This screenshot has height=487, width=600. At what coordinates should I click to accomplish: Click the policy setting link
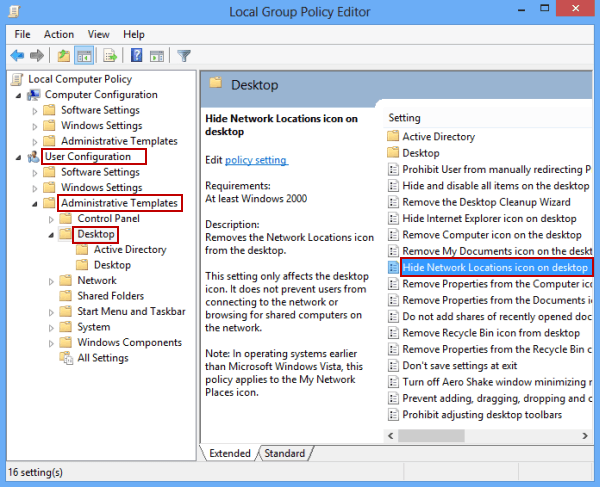(256, 160)
